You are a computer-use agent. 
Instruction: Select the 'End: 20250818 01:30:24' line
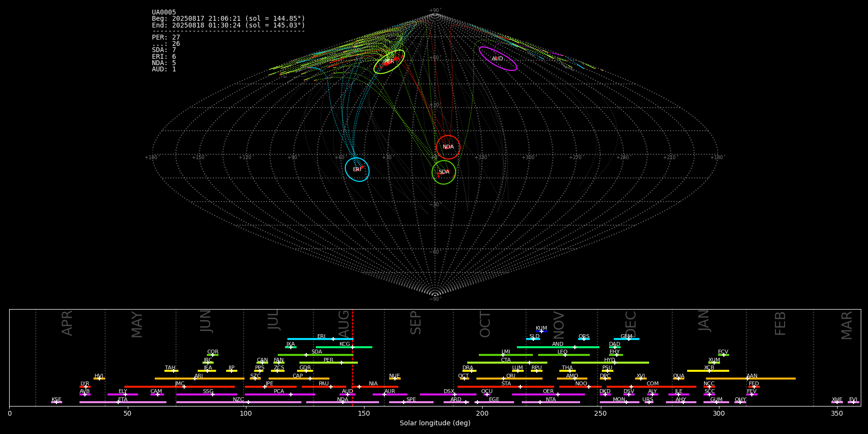(229, 25)
